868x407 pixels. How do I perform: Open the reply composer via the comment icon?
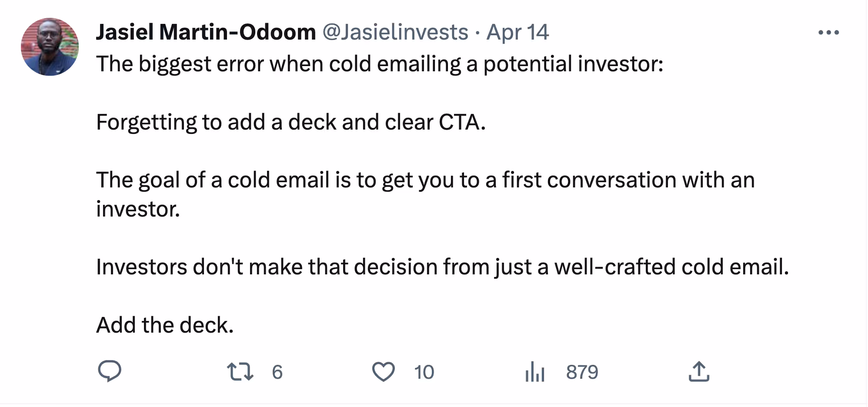tap(110, 371)
